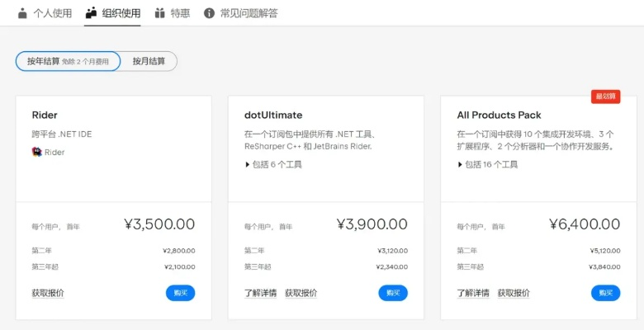Viewport: 644px width, 330px height.
Task: Get quote 获取报价 for All Products Pack
Action: [x=514, y=293]
